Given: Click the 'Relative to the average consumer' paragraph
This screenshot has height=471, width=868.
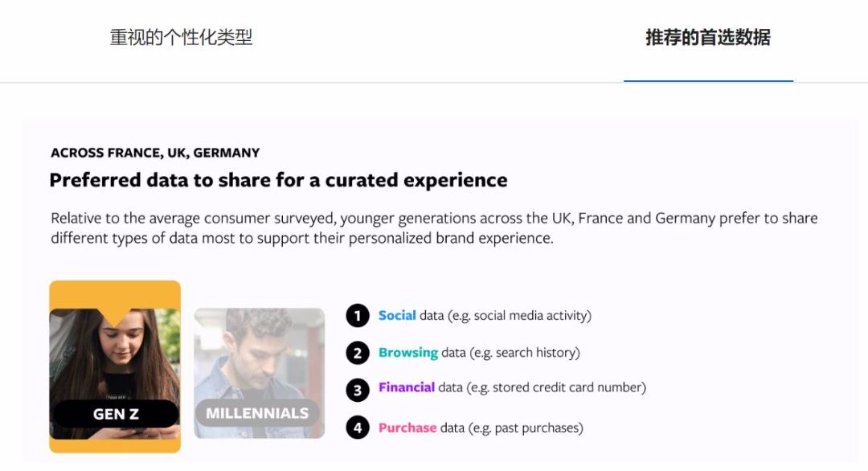Looking at the screenshot, I should [434, 228].
